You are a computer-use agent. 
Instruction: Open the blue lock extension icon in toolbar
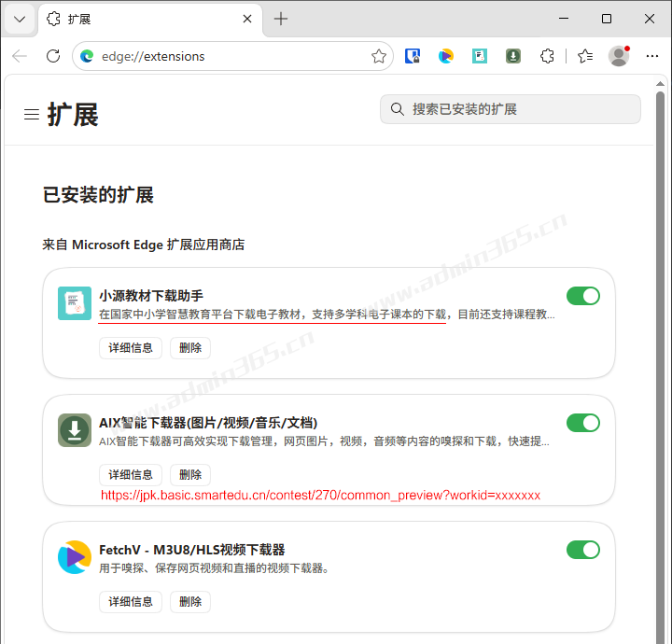point(413,56)
